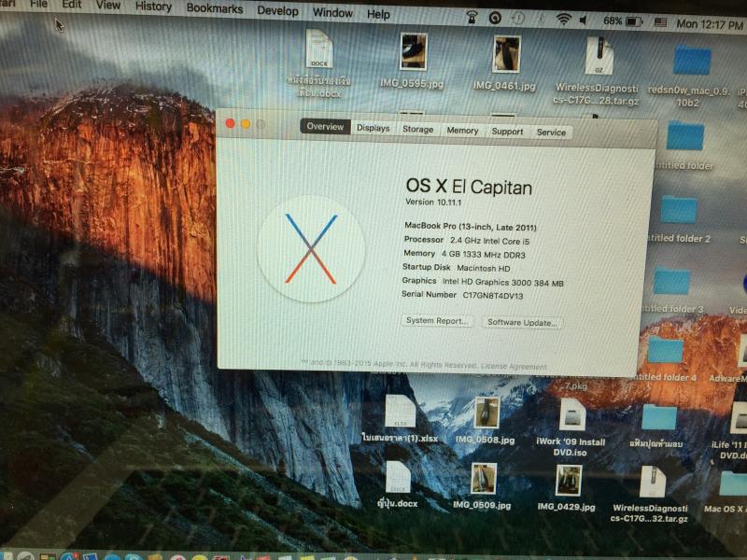Select the untitled folder 3 icon

click(671, 281)
